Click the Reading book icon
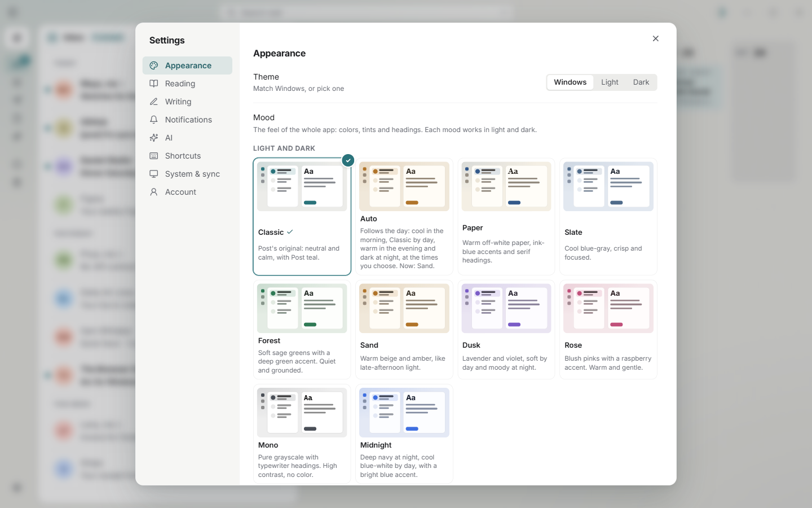Screen dimensions: 812x508 click(153, 84)
